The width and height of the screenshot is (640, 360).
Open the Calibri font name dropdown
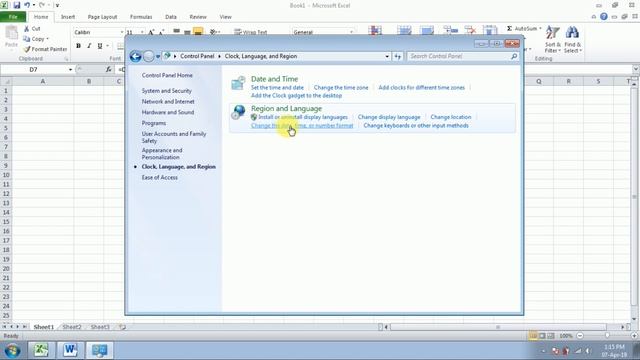pyautogui.click(x=122, y=32)
